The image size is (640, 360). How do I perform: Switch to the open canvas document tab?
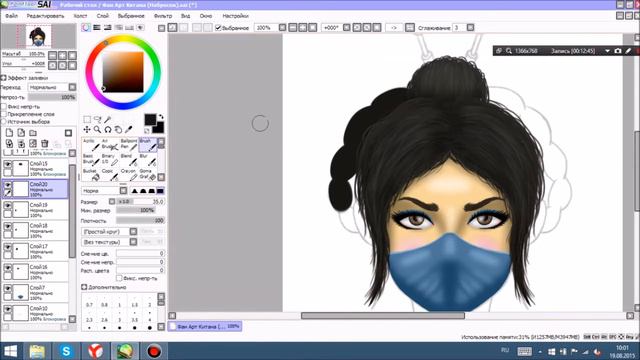(205, 326)
